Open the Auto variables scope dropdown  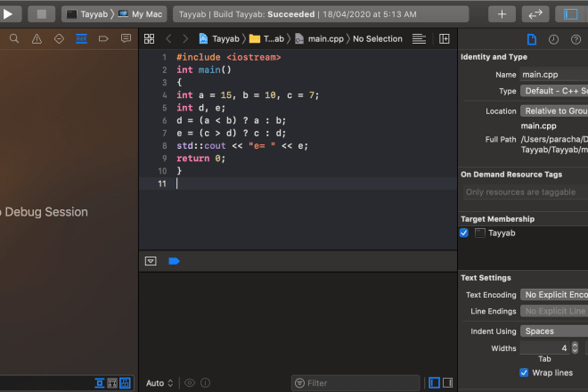[159, 383]
